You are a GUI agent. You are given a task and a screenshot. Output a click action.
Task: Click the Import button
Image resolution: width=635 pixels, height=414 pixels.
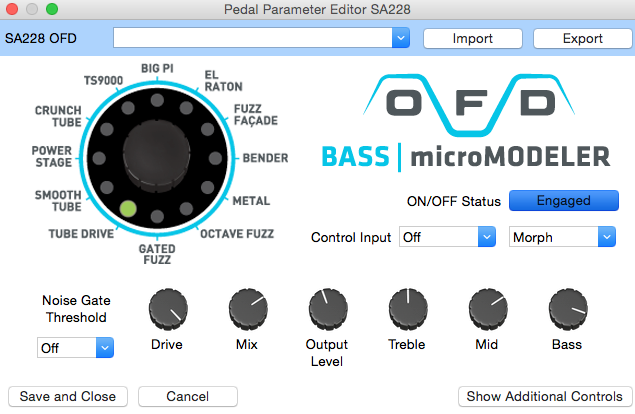click(473, 38)
